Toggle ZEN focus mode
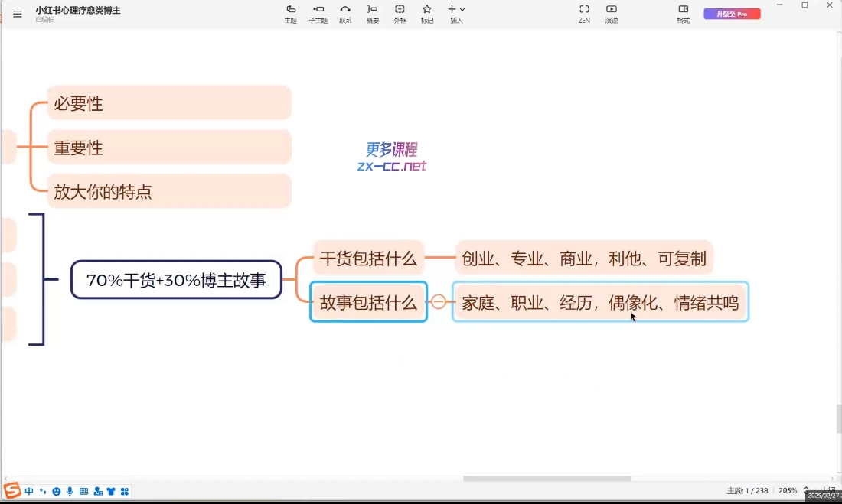This screenshot has width=842, height=504. (584, 14)
